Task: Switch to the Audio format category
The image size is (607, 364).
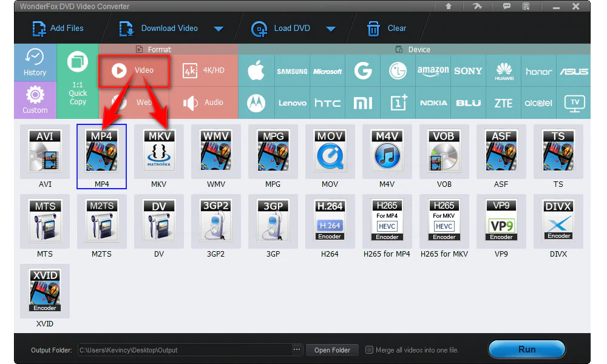Action: (x=204, y=103)
